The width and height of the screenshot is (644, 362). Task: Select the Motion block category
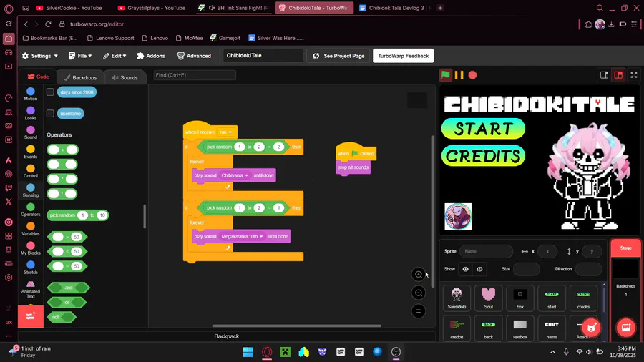pyautogui.click(x=30, y=94)
